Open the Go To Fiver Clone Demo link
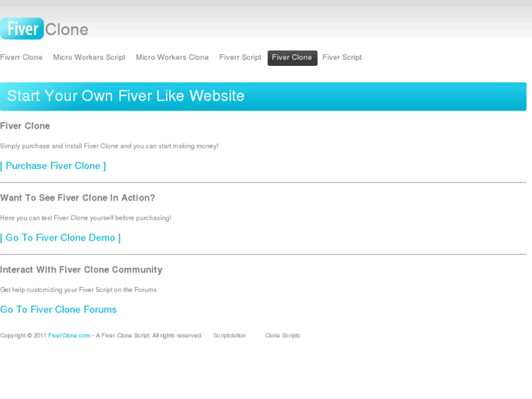Screen dimensions: 532x399 tap(61, 238)
